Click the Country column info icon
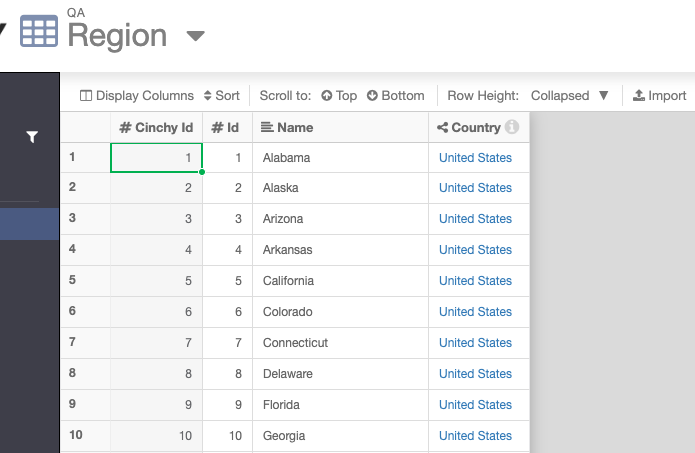 [512, 127]
